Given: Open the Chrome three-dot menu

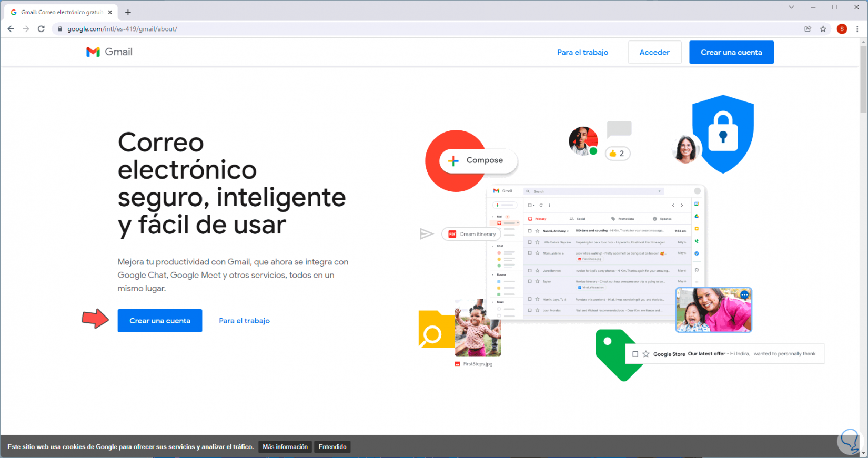Looking at the screenshot, I should click(x=857, y=29).
